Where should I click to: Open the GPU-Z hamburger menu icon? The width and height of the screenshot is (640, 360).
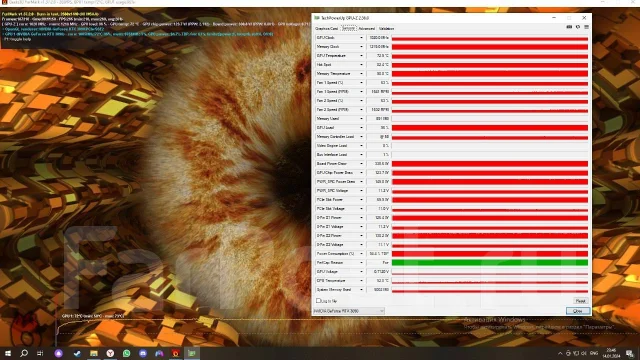click(x=587, y=27)
